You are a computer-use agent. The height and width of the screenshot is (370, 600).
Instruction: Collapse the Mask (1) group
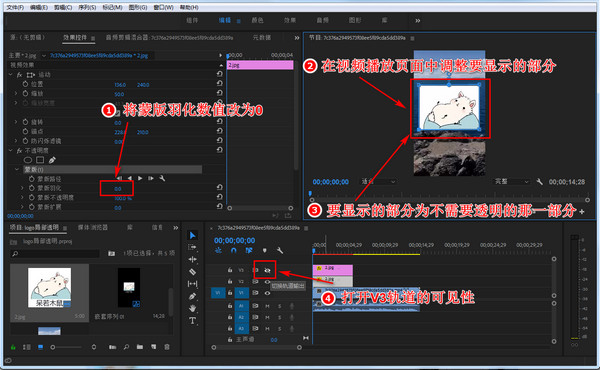coord(16,169)
